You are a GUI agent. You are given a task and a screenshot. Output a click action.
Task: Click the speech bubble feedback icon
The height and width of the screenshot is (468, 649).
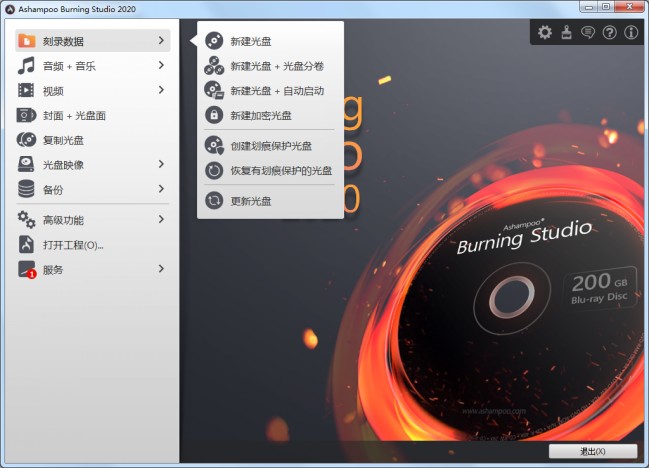588,32
